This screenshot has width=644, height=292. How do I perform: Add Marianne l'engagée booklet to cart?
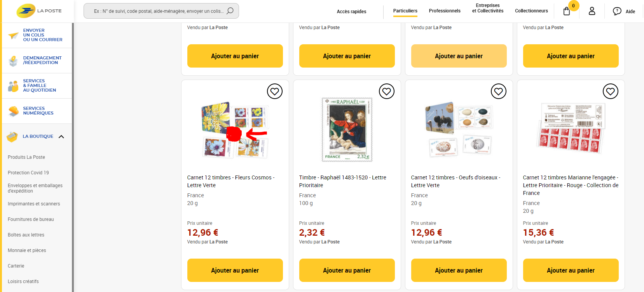571,270
